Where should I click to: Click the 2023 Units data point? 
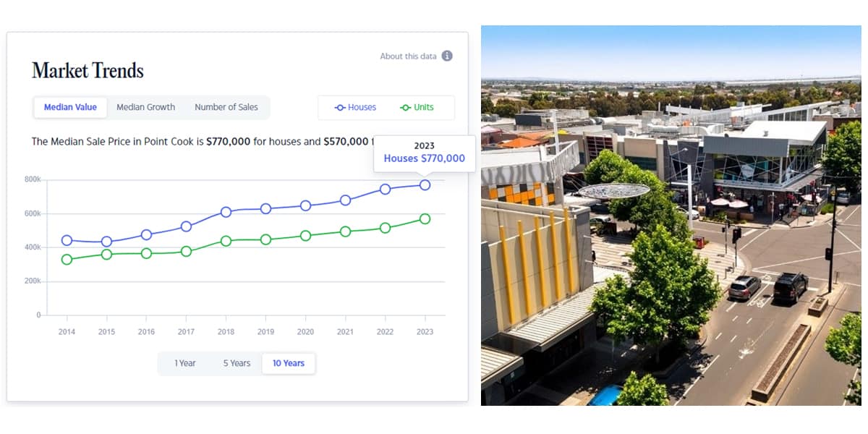point(425,218)
